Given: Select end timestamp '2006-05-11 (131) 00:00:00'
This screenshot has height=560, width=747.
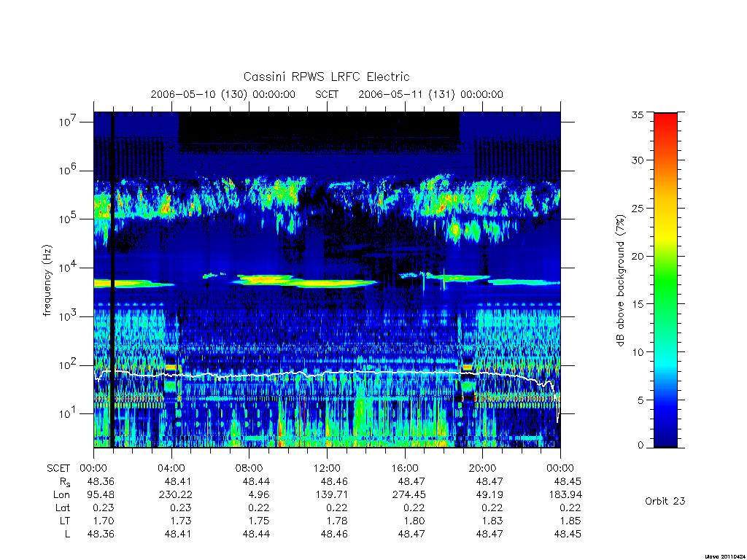Looking at the screenshot, I should [x=430, y=94].
